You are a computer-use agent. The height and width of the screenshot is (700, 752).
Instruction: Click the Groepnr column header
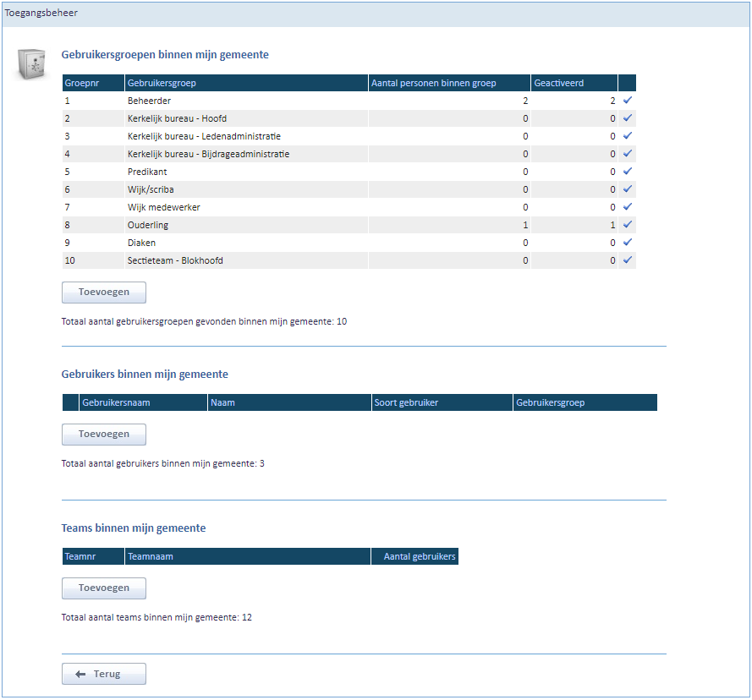(93, 83)
